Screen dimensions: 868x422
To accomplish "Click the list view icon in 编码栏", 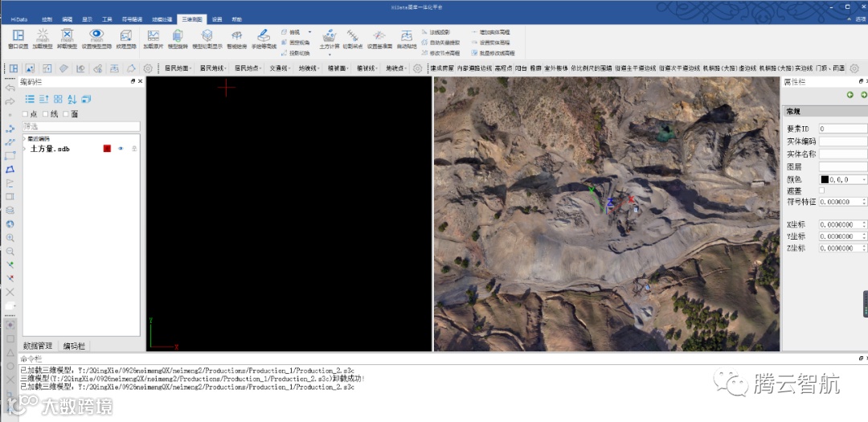I will [x=30, y=99].
